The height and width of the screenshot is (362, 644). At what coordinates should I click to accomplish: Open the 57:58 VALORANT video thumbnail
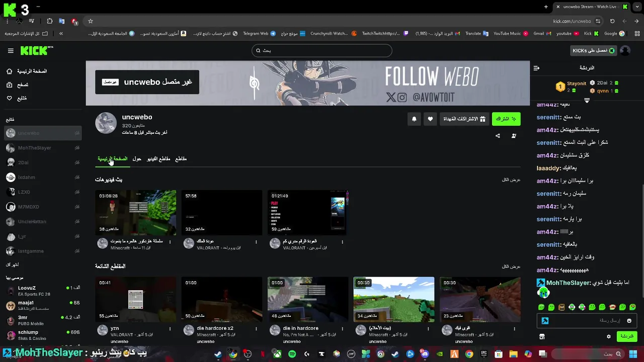(x=222, y=213)
